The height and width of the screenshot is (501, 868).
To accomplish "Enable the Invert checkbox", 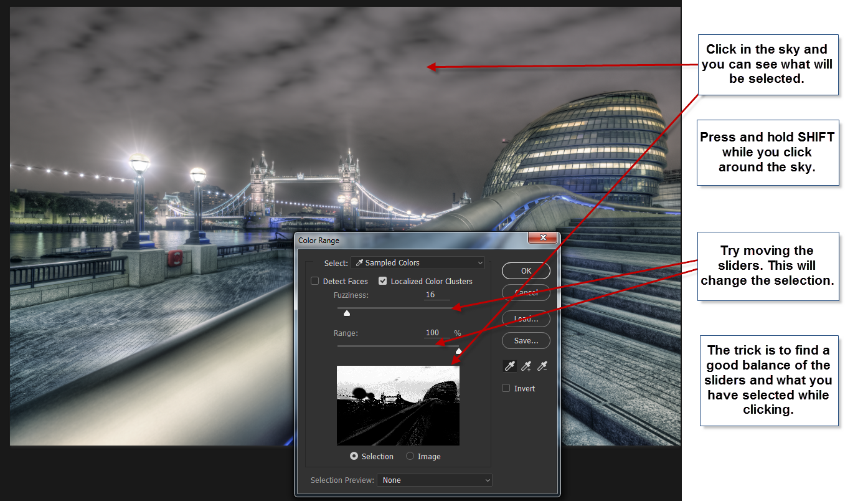I will [506, 388].
